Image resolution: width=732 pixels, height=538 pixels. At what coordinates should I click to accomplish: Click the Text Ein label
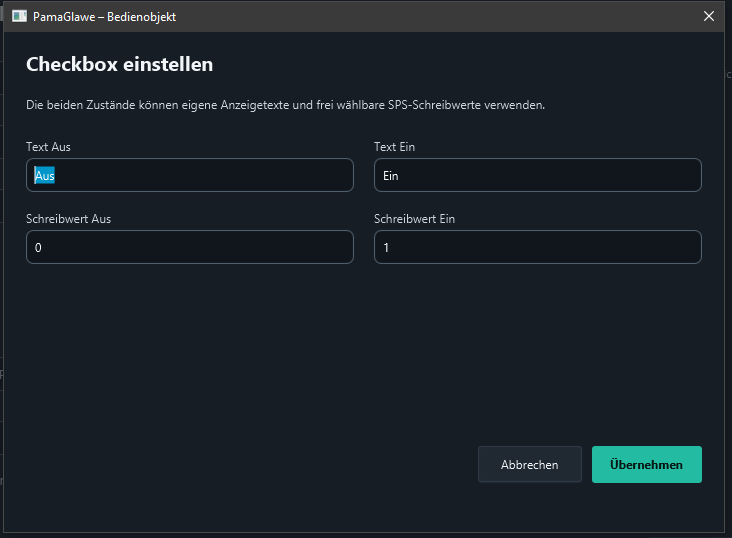point(394,147)
